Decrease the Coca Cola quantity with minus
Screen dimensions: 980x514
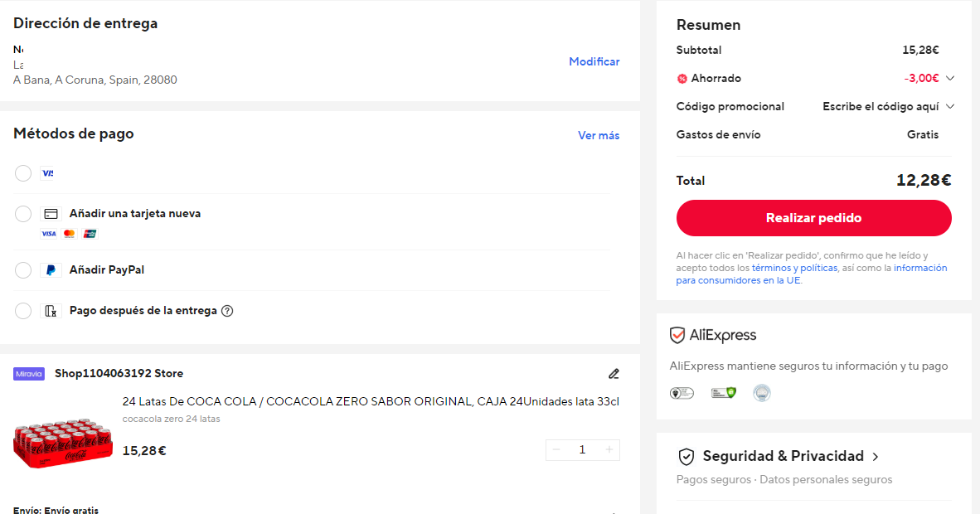(x=556, y=449)
